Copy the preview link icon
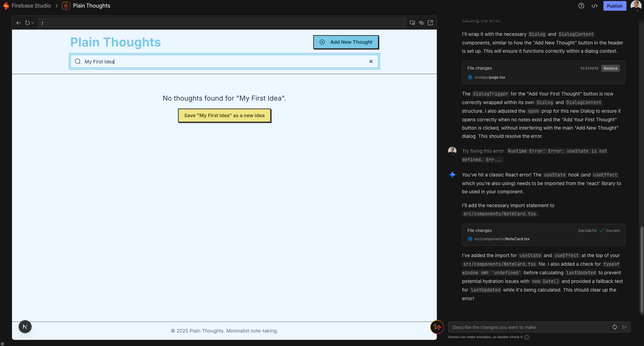Viewport: 644px width, 346px height. (x=421, y=23)
